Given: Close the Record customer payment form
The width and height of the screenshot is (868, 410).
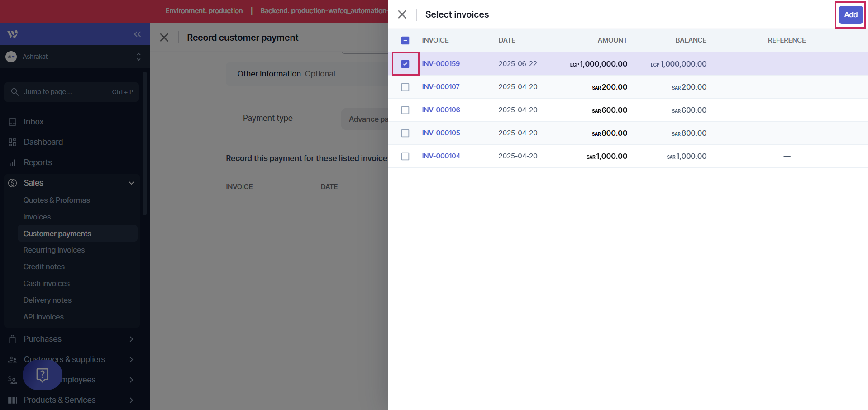Looking at the screenshot, I should click(x=164, y=38).
